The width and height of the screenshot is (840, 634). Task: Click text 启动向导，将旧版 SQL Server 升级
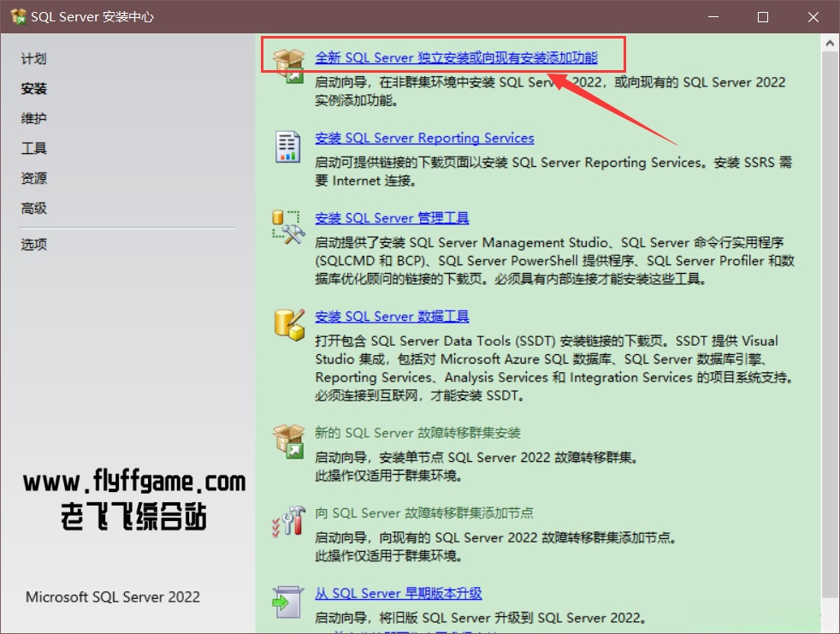tap(480, 618)
